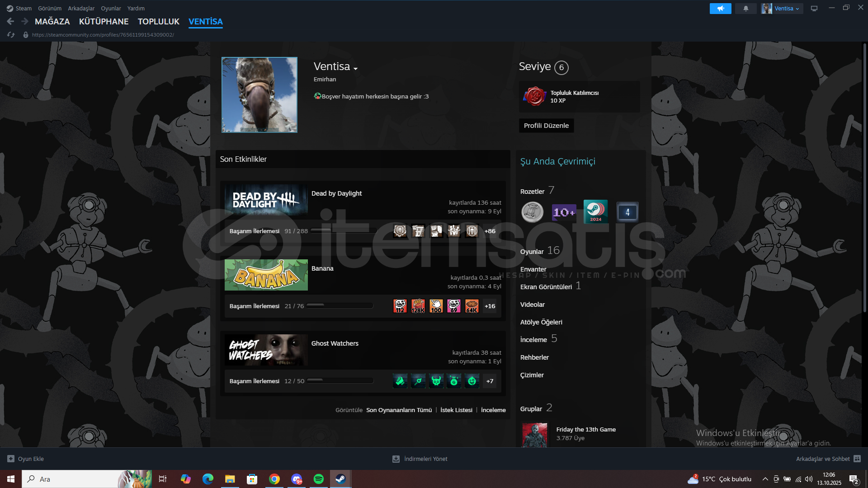Expand +86 more Dead by Daylight achievements

tap(490, 231)
